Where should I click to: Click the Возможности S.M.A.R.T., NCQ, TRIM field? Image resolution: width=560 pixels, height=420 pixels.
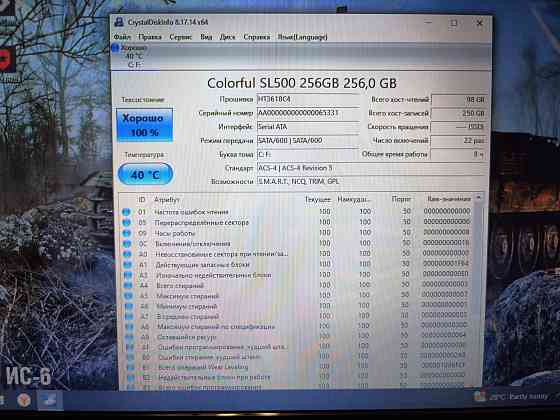tap(371, 181)
